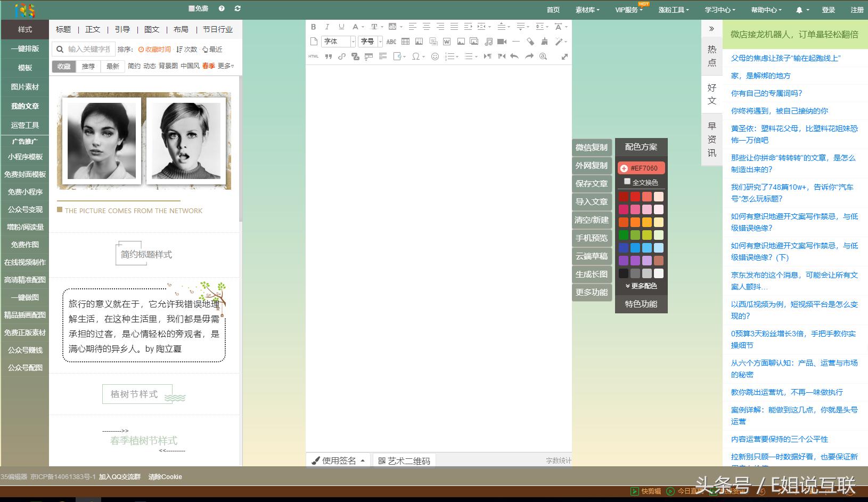
Task: Pick the green color swatch
Action: [624, 235]
